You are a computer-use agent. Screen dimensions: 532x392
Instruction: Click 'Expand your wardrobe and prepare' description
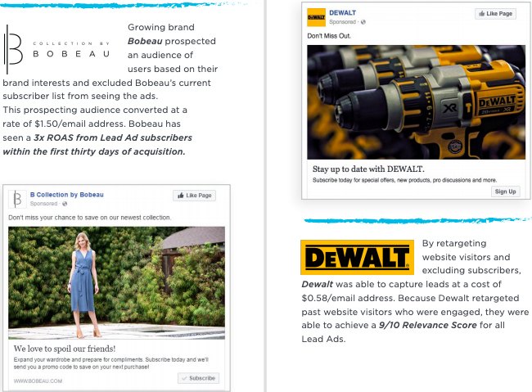click(x=111, y=363)
